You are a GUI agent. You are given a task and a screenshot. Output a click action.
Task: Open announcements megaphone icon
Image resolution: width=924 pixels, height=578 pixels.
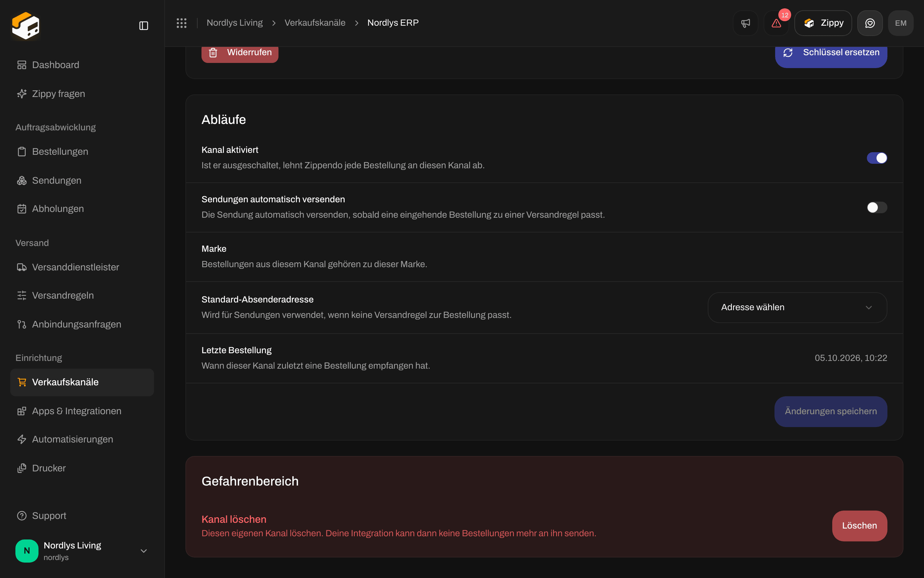click(x=745, y=23)
